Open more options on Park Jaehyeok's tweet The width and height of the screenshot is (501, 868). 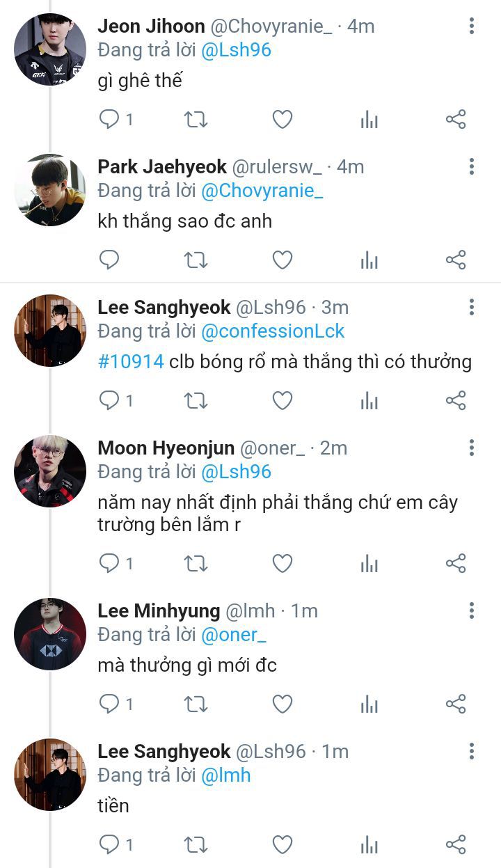[472, 167]
